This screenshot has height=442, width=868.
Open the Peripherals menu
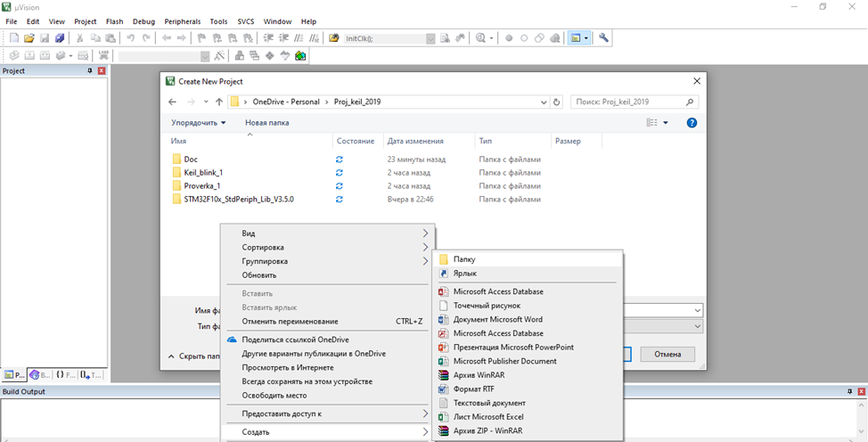182,21
